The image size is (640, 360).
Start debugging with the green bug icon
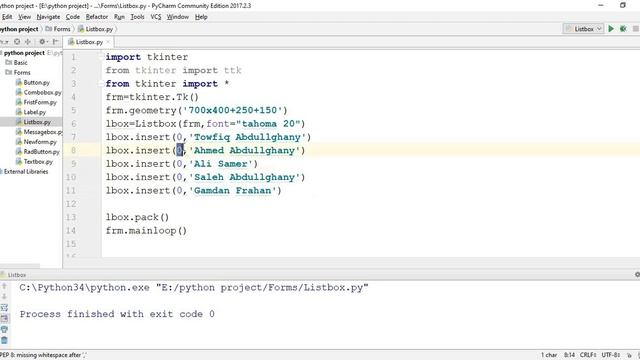(623, 29)
